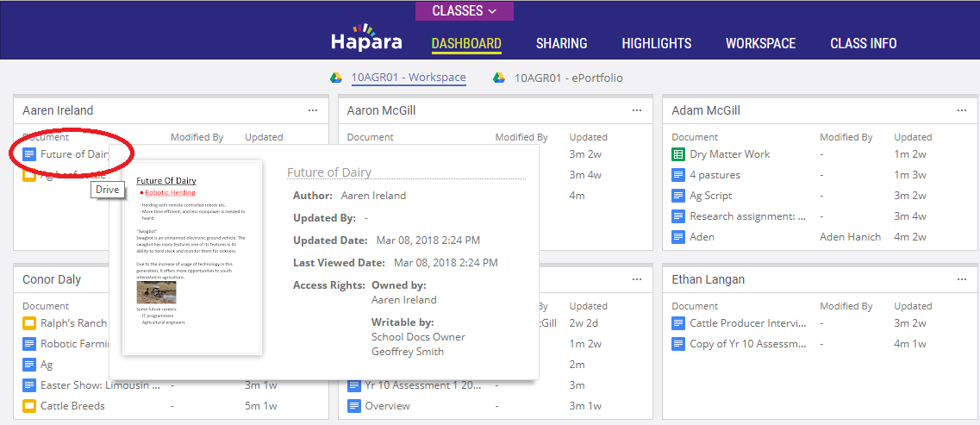Go to the CLASS INFO tab

863,43
